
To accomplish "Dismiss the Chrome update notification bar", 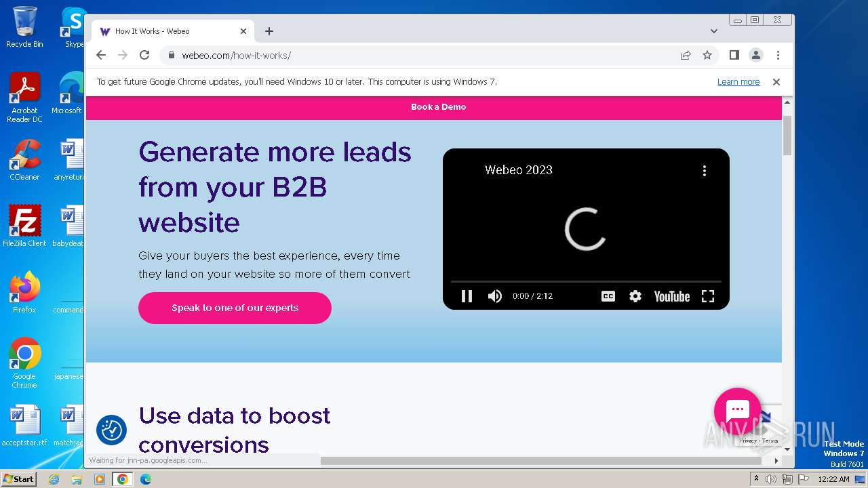I will [776, 82].
